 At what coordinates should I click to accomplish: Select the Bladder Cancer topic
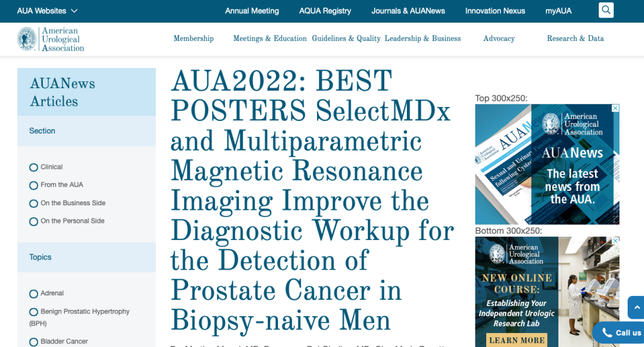(x=34, y=342)
